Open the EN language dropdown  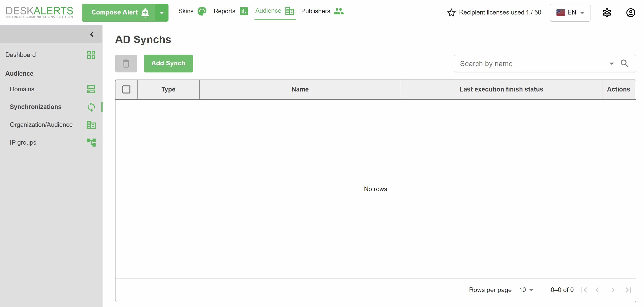(570, 12)
